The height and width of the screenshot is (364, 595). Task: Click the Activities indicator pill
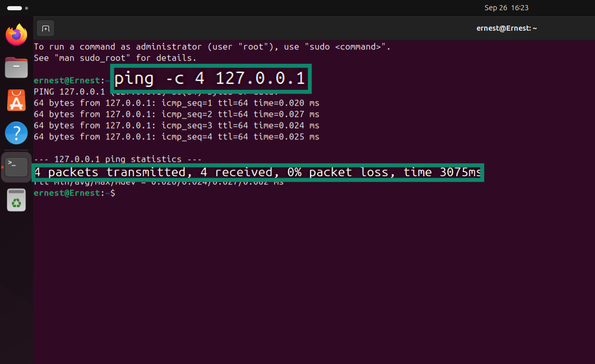click(15, 8)
